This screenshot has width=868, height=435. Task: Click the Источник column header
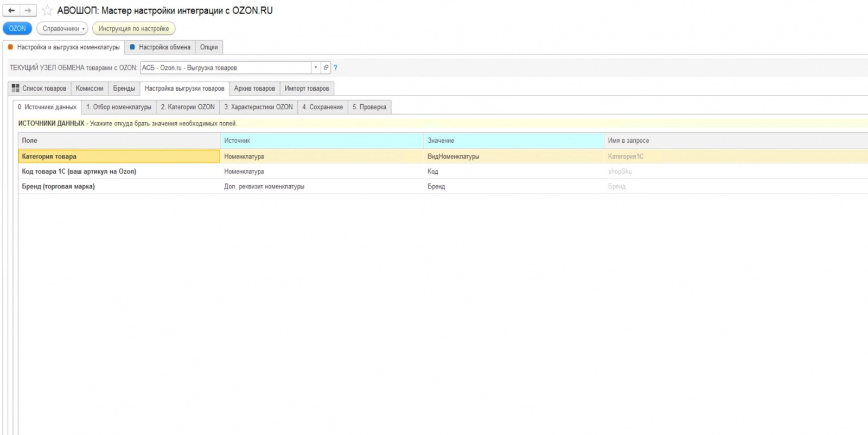pos(322,141)
